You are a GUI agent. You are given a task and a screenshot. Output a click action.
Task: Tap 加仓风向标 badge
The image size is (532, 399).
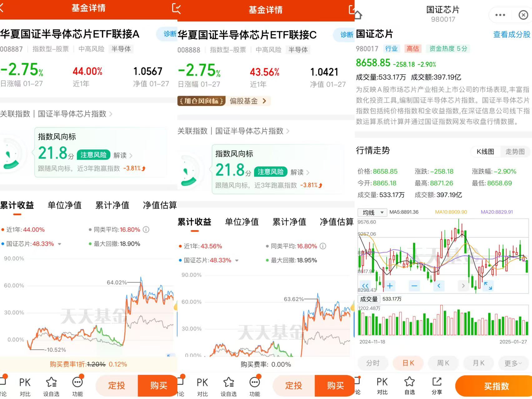(x=201, y=101)
